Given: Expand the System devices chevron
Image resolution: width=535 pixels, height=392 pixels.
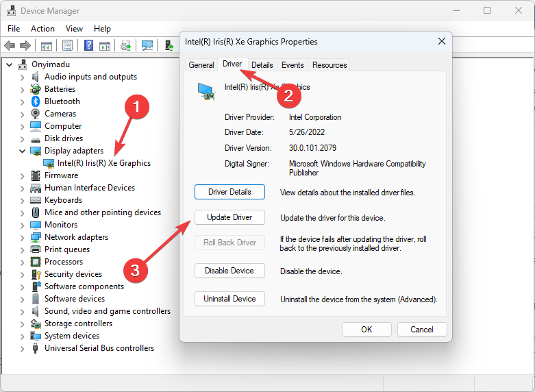Looking at the screenshot, I should tap(22, 336).
